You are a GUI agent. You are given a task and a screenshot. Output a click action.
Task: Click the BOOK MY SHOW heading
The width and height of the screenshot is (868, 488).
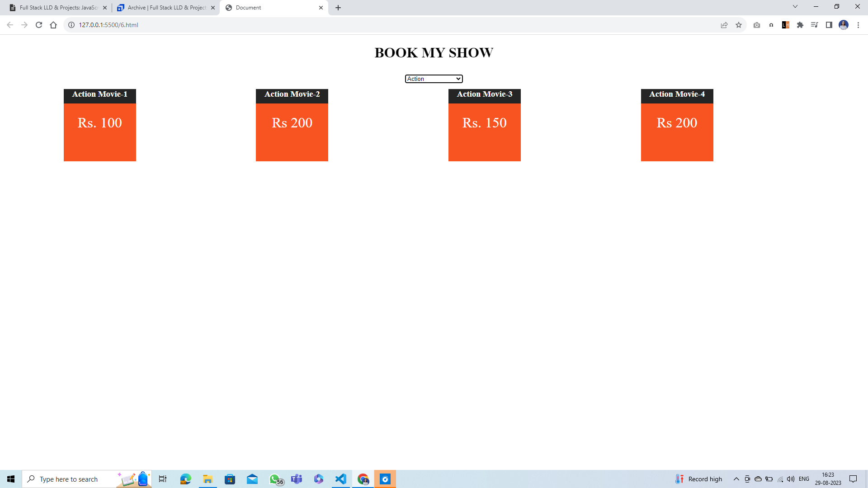coord(434,52)
